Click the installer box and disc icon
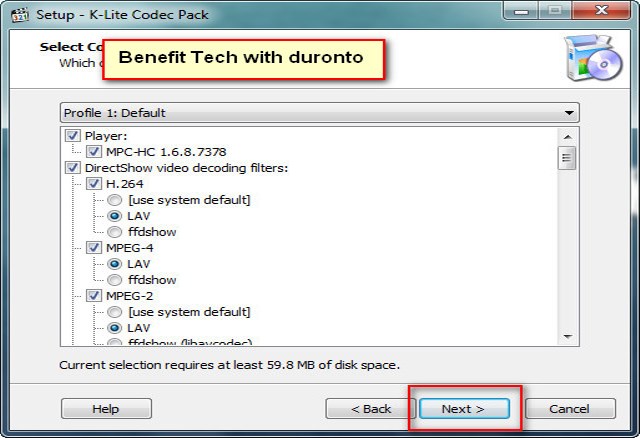The height and width of the screenshot is (438, 640). pyautogui.click(x=593, y=58)
